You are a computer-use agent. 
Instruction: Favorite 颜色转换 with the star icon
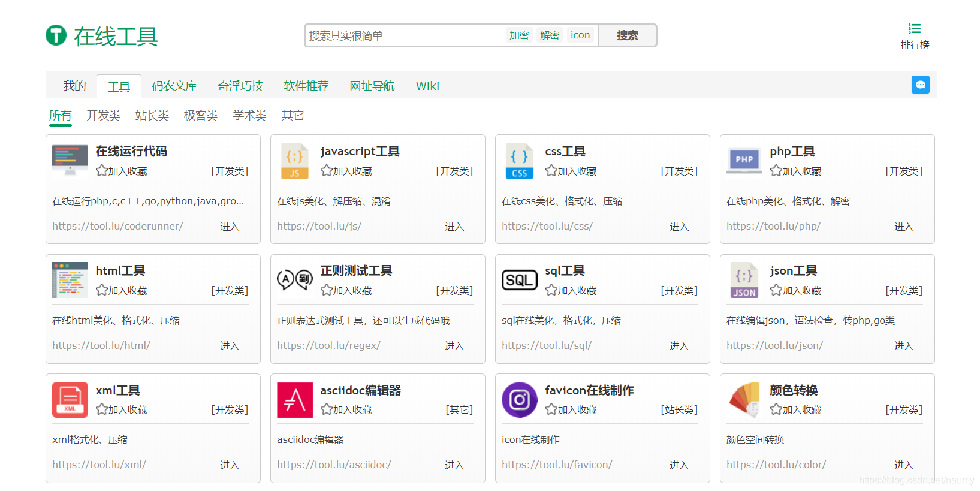[x=776, y=409]
